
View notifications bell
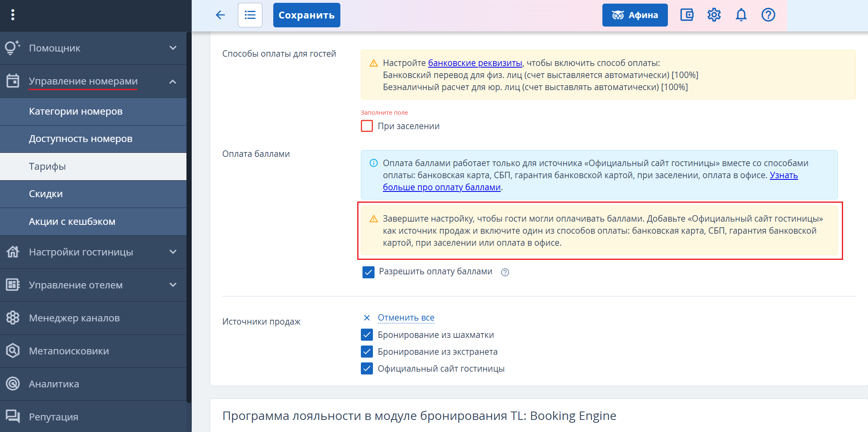click(x=741, y=15)
